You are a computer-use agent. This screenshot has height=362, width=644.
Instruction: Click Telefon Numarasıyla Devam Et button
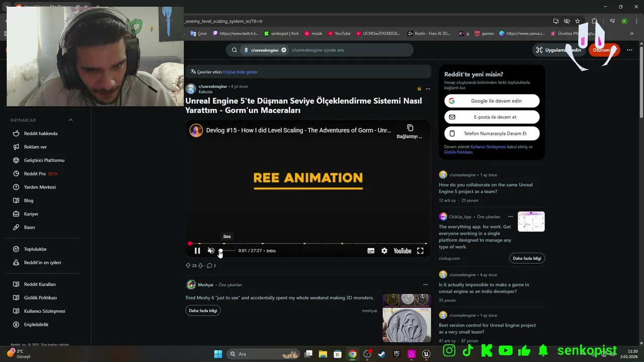[x=492, y=134]
